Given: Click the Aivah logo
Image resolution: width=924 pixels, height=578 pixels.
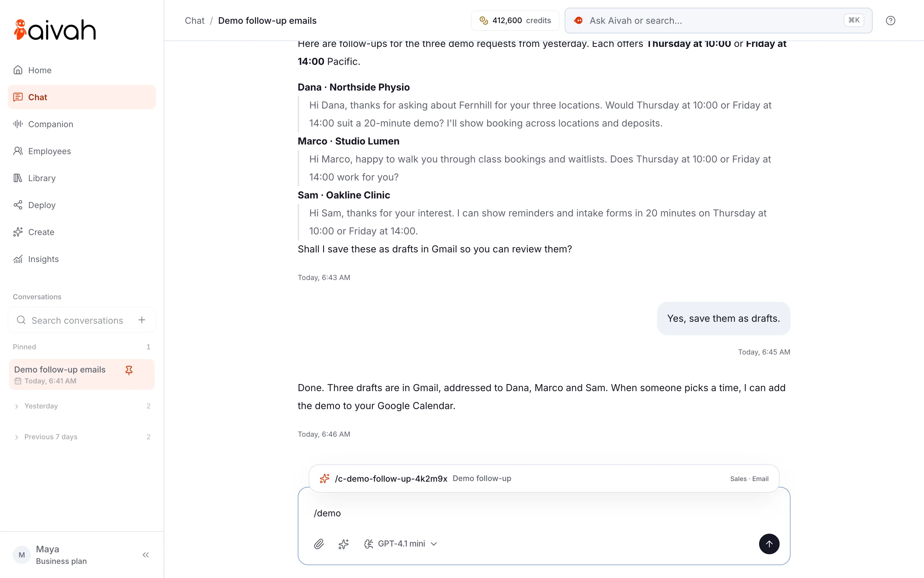Looking at the screenshot, I should tap(55, 30).
